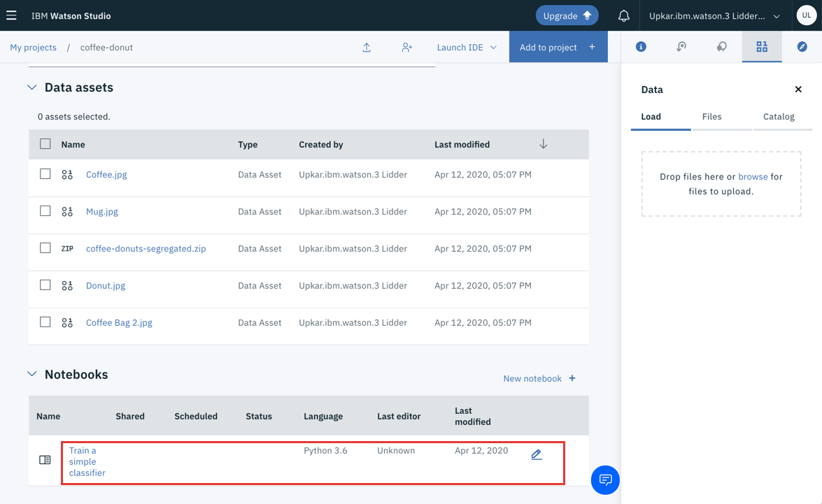
Task: Click the IBM Watson Studio title
Action: click(x=71, y=15)
